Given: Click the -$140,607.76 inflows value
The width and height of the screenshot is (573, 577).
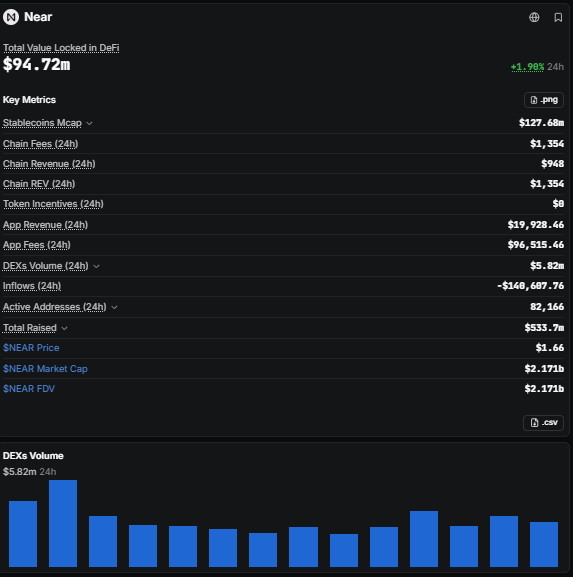Looking at the screenshot, I should [530, 286].
